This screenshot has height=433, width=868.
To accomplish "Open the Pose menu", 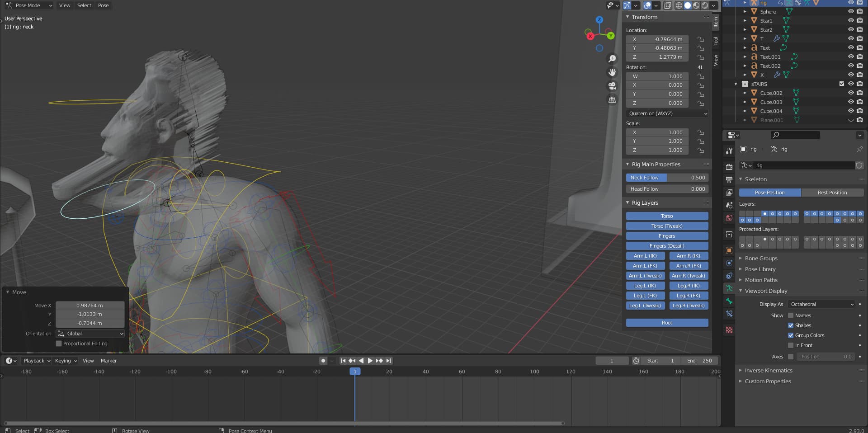I will [x=104, y=5].
